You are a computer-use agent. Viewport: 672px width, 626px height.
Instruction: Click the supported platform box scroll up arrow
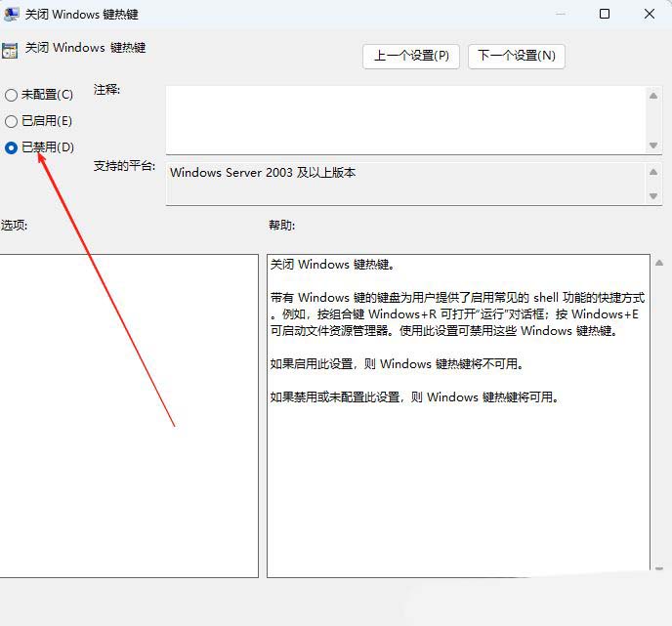[x=653, y=172]
